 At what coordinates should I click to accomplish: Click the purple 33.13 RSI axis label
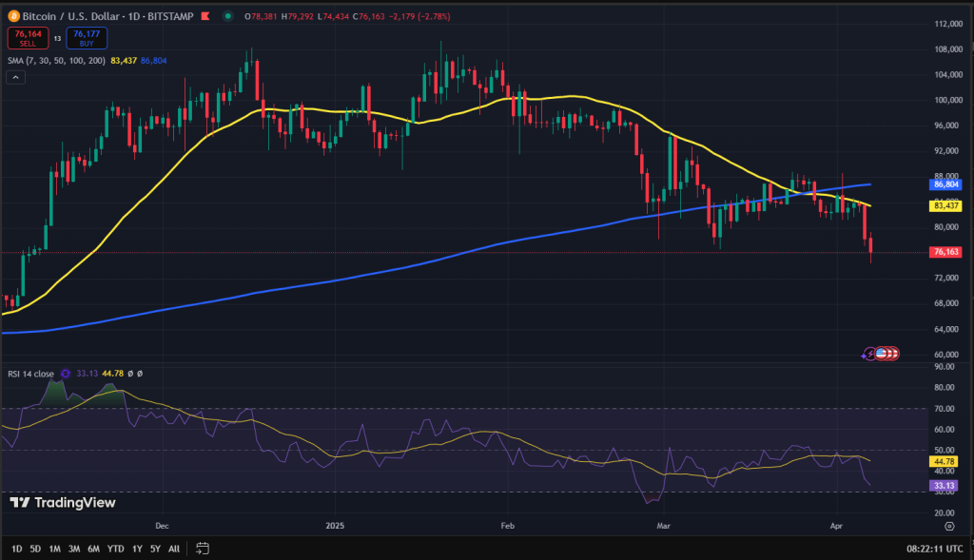pos(944,486)
